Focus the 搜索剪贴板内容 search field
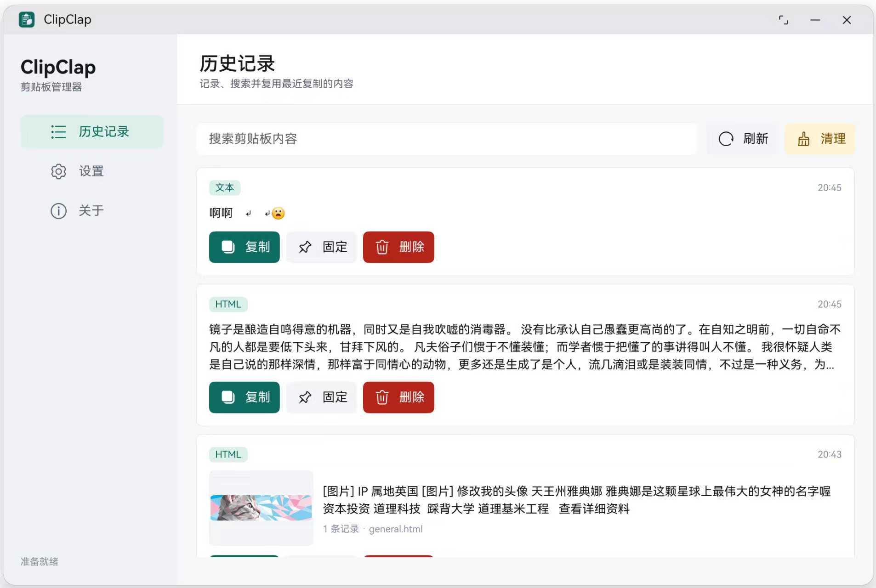Image resolution: width=876 pixels, height=588 pixels. (x=447, y=139)
